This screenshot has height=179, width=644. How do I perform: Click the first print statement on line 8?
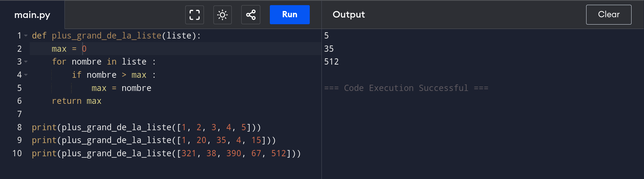[x=44, y=128]
